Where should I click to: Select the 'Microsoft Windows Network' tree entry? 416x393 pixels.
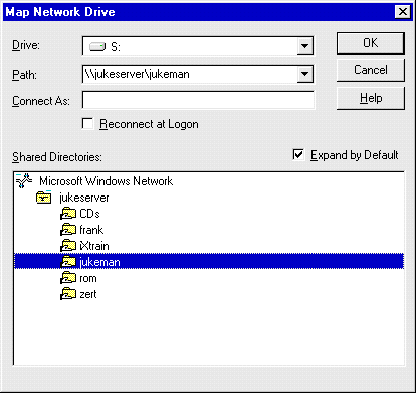pos(106,181)
